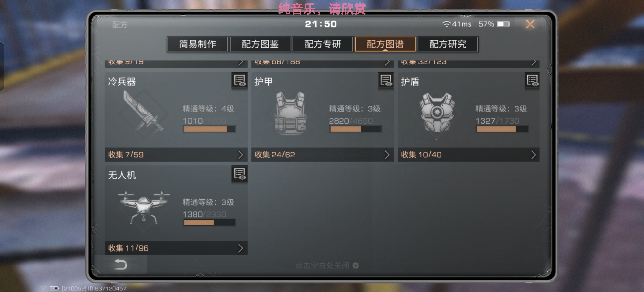The height and width of the screenshot is (292, 644).
Task: Switch to 配方研究 tab
Action: [448, 44]
